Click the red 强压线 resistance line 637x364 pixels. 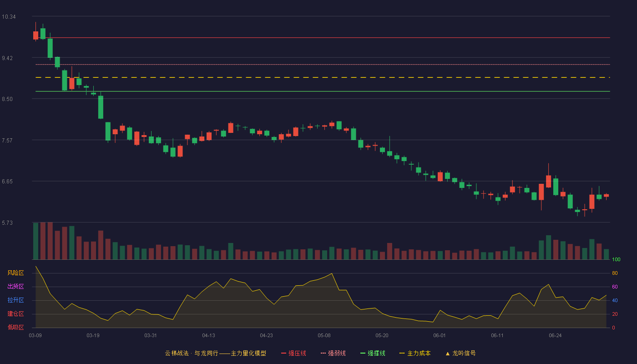(x=323, y=38)
